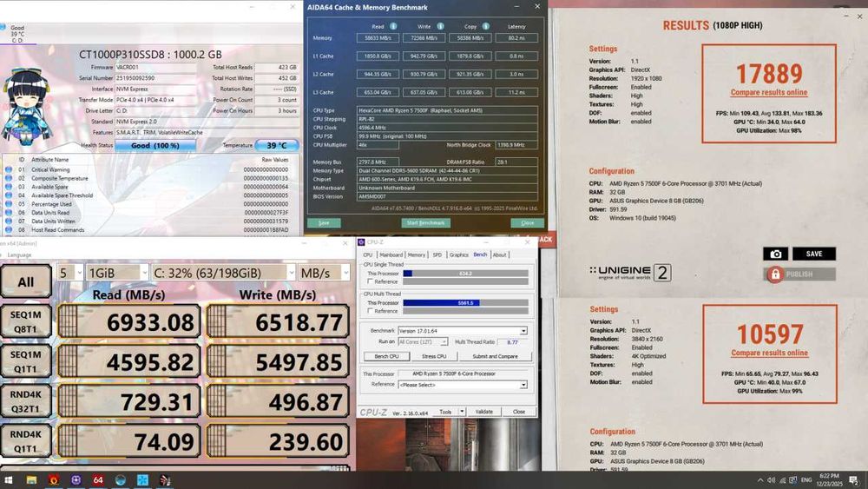Image resolution: width=868 pixels, height=489 pixels.
Task: Open File Explorer from the taskbar
Action: coord(31,480)
